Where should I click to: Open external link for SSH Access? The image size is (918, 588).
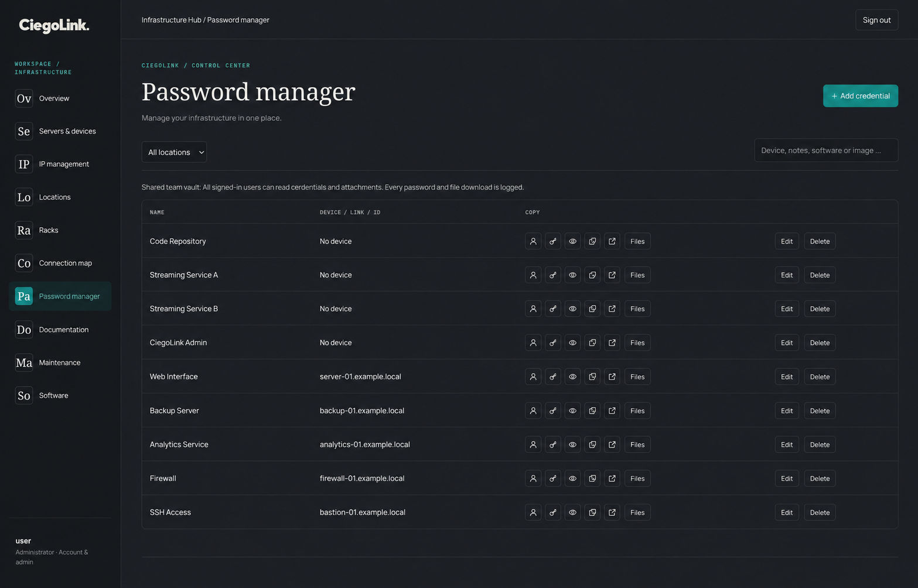click(x=612, y=512)
